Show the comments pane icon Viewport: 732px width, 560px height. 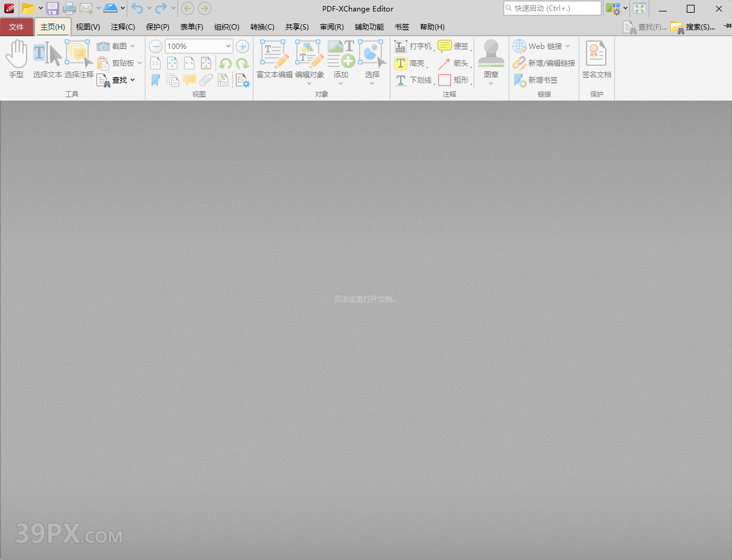coord(189,80)
